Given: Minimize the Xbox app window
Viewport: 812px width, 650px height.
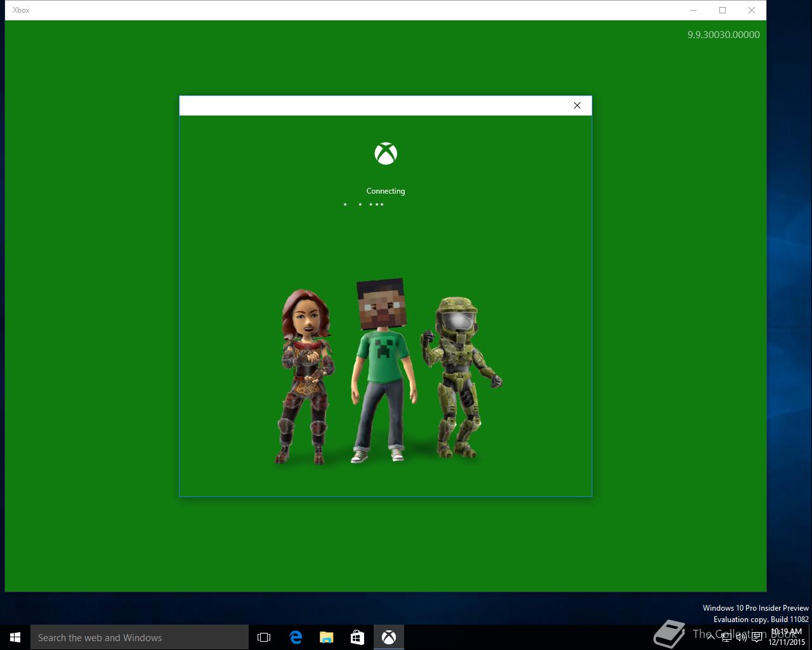Looking at the screenshot, I should (x=693, y=10).
